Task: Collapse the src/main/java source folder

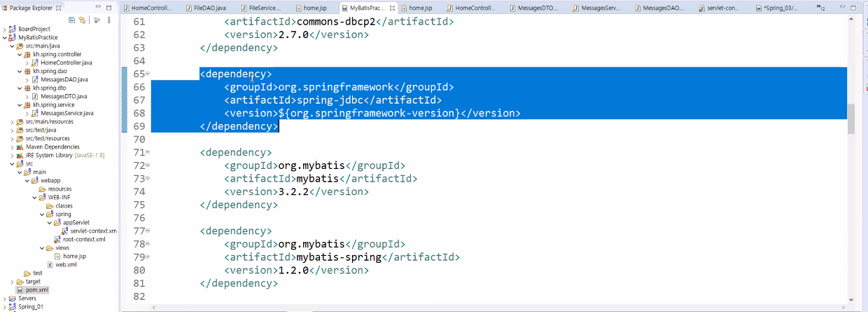Action: pos(12,46)
